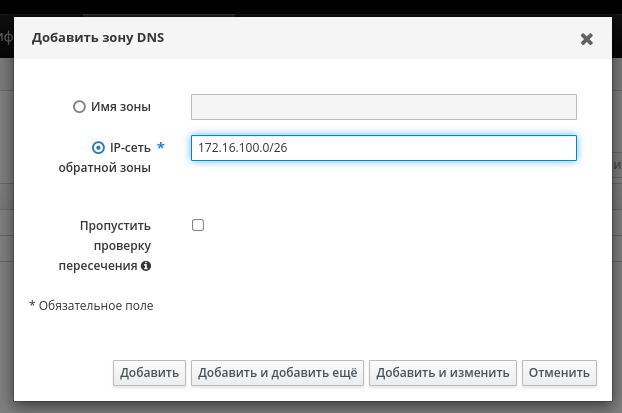Click the "Имя зоны" label text
The width and height of the screenshot is (622, 413).
[x=121, y=107]
